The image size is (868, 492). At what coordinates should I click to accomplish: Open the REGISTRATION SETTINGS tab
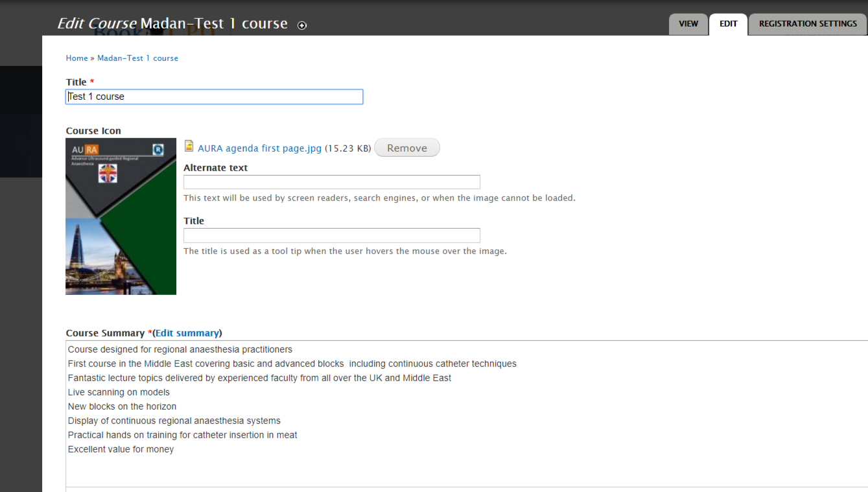tap(808, 24)
